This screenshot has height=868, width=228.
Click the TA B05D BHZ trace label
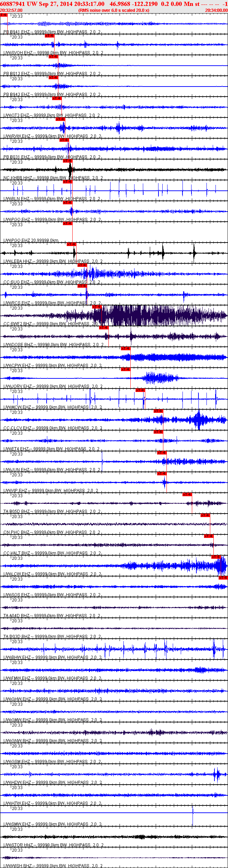click(52, 511)
